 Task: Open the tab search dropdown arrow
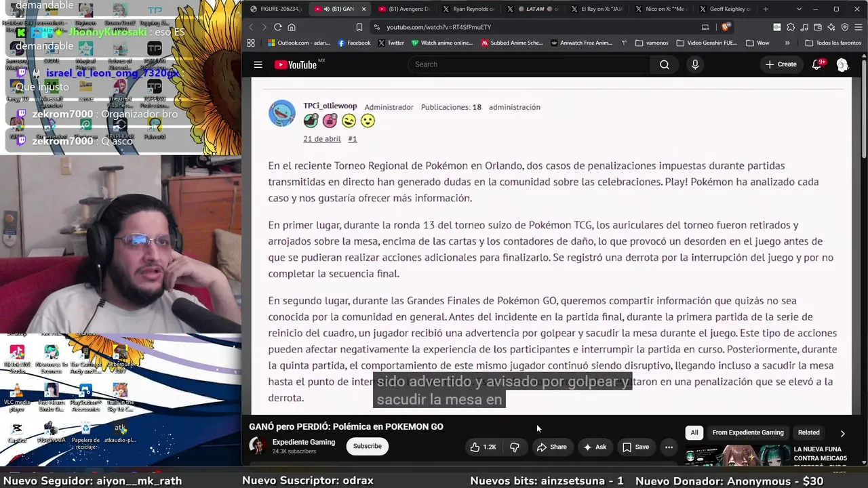pyautogui.click(x=799, y=9)
